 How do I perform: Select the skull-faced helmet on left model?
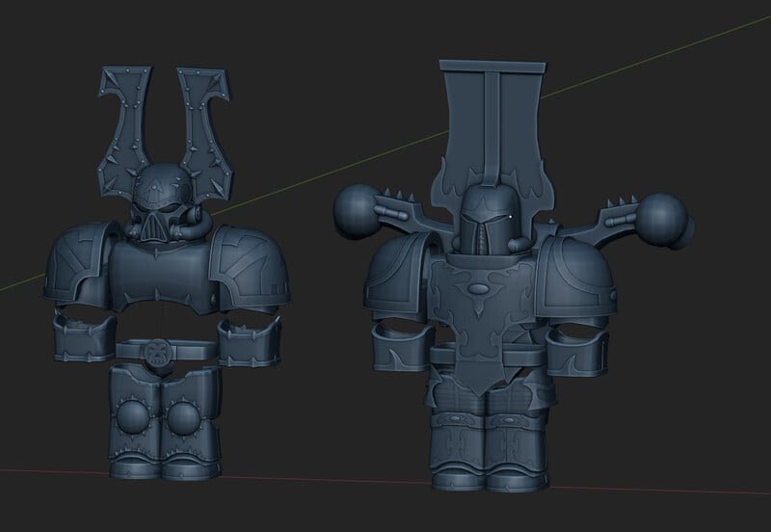pos(162,202)
